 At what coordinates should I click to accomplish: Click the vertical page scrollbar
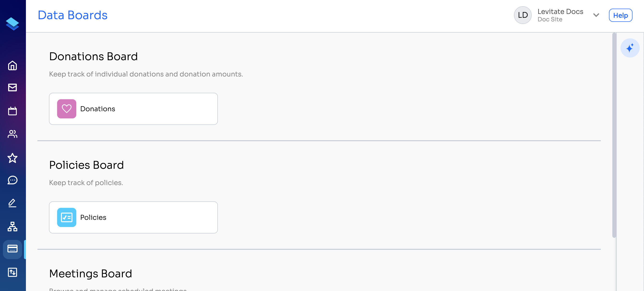tap(614, 135)
